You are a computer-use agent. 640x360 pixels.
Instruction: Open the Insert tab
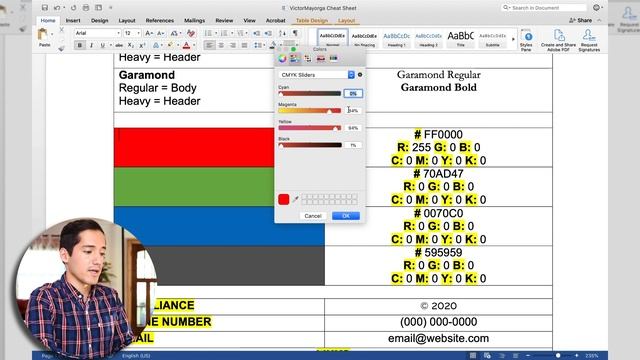point(73,20)
